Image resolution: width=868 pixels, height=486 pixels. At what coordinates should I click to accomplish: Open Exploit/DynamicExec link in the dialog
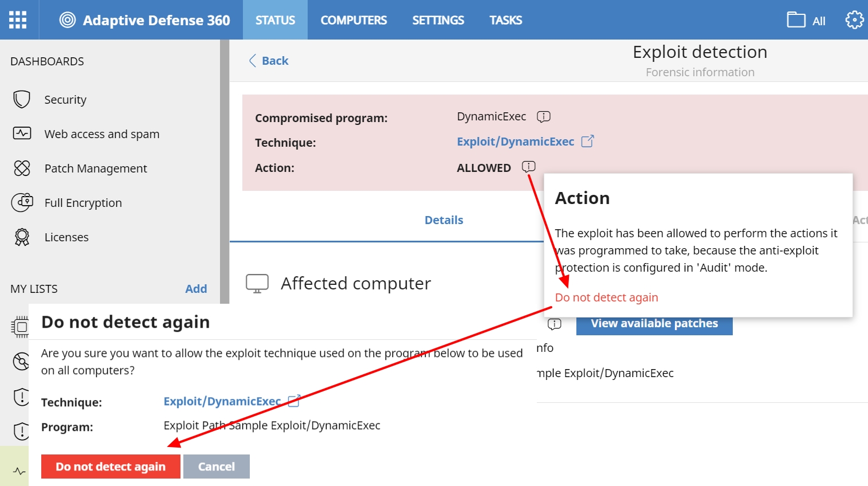[222, 401]
